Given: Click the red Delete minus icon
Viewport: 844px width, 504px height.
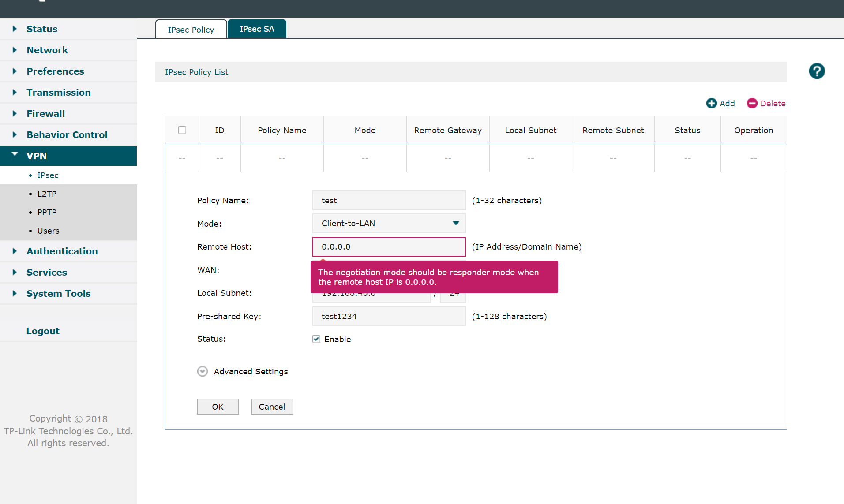Looking at the screenshot, I should [x=752, y=103].
